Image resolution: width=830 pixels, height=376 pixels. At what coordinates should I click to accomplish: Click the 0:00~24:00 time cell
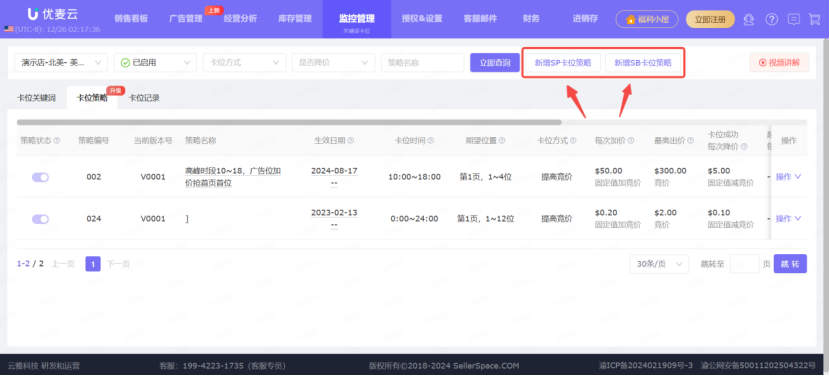(414, 219)
